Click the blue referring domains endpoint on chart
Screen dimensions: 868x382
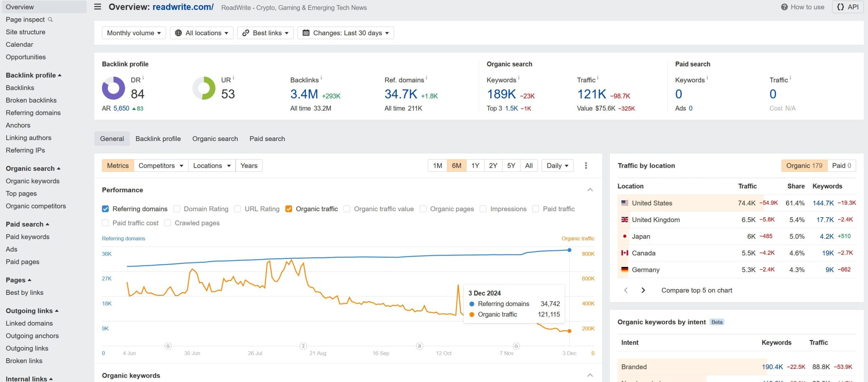tap(569, 250)
